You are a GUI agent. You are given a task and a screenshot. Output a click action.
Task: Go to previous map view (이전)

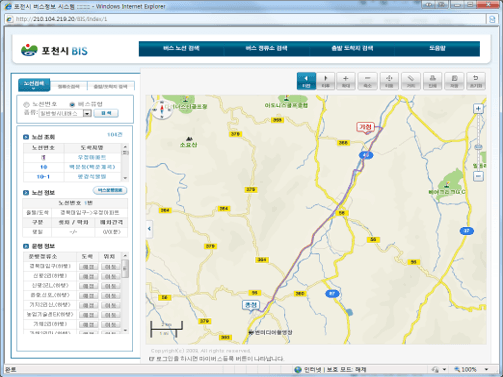tap(306, 81)
